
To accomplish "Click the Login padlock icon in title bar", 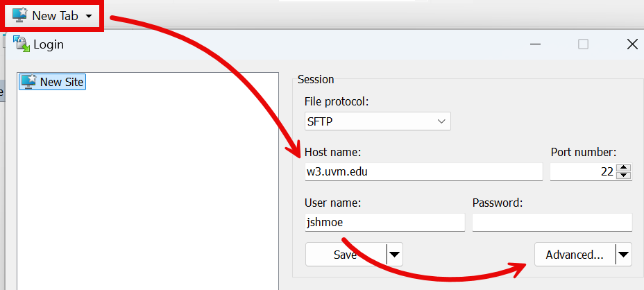I will click(22, 44).
